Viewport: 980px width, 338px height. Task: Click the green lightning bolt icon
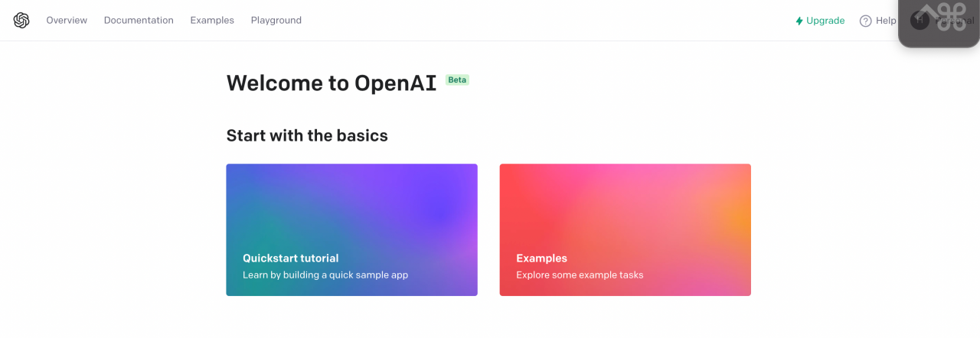799,21
